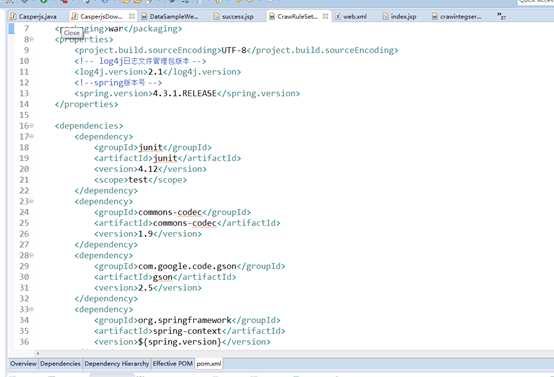Switch to the CasperjsDow... editor tab
The width and height of the screenshot is (554, 377).
point(102,16)
